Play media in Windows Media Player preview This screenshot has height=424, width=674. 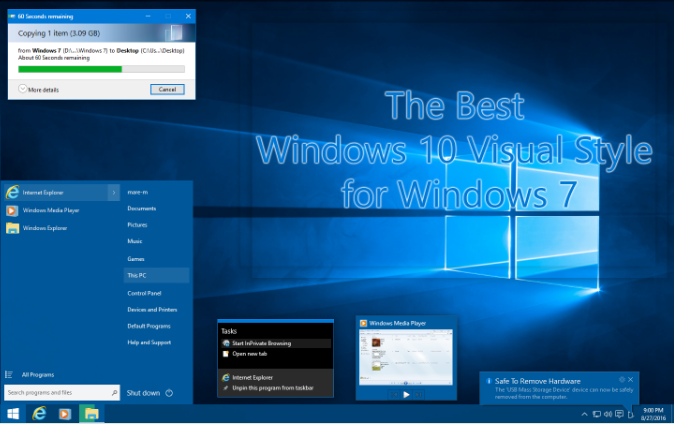[x=406, y=395]
